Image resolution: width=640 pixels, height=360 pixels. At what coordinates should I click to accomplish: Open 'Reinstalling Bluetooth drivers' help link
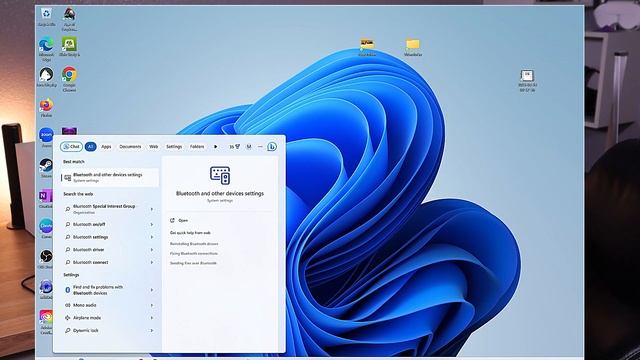[194, 244]
